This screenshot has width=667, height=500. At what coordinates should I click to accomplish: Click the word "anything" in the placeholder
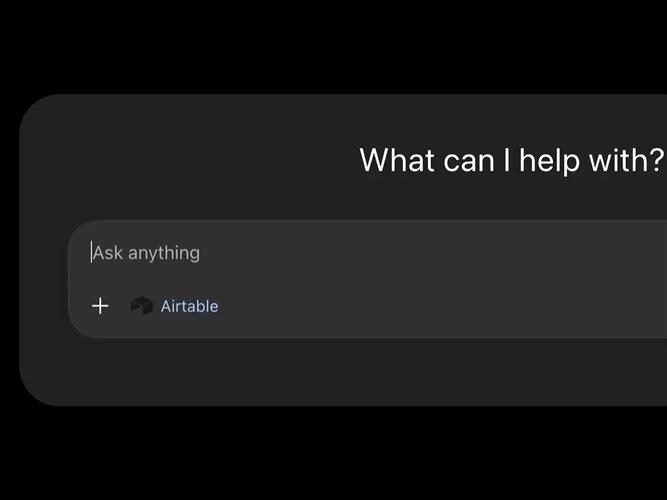164,254
